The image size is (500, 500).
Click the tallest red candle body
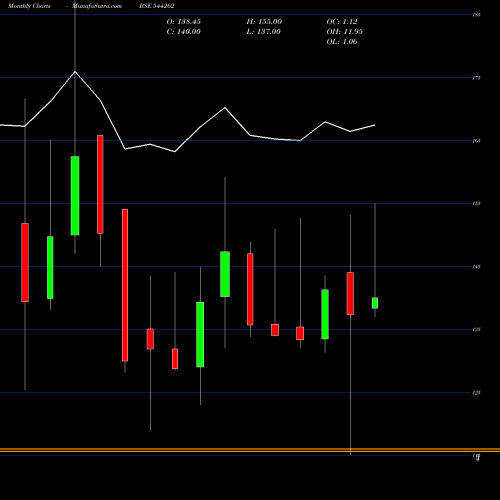coord(125,285)
